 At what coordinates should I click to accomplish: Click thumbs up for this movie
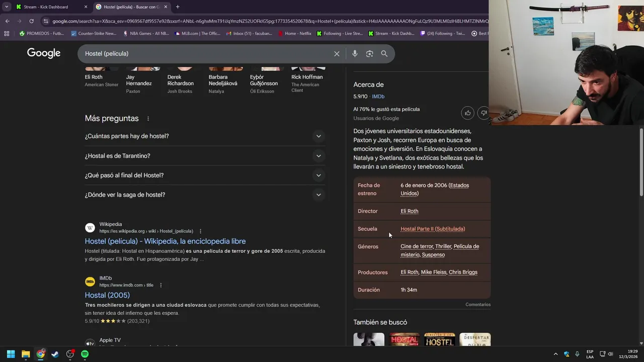click(468, 113)
